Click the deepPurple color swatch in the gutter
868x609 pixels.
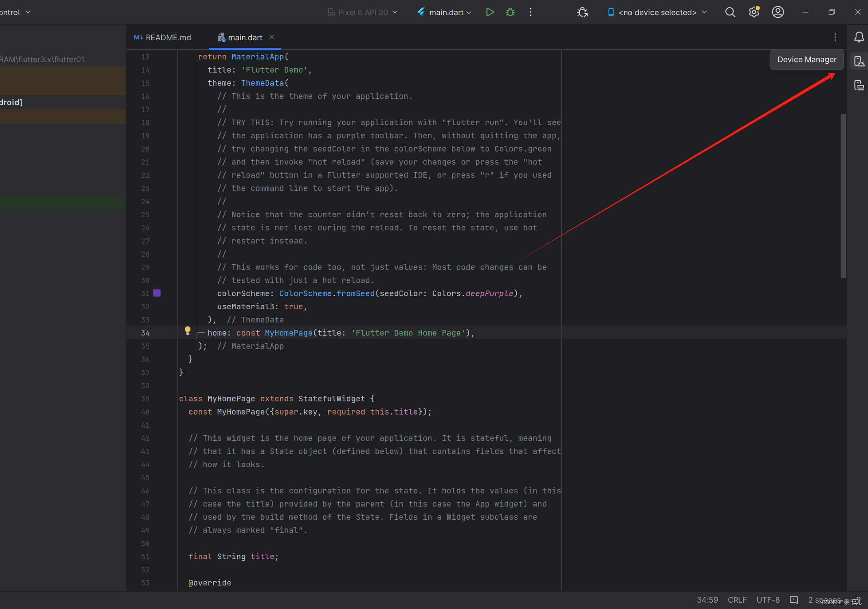[x=157, y=293]
